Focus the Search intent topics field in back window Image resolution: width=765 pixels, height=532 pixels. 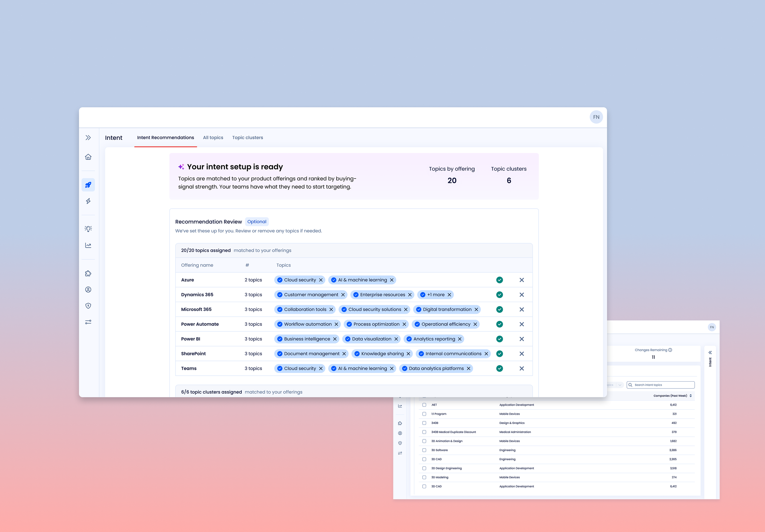(660, 385)
